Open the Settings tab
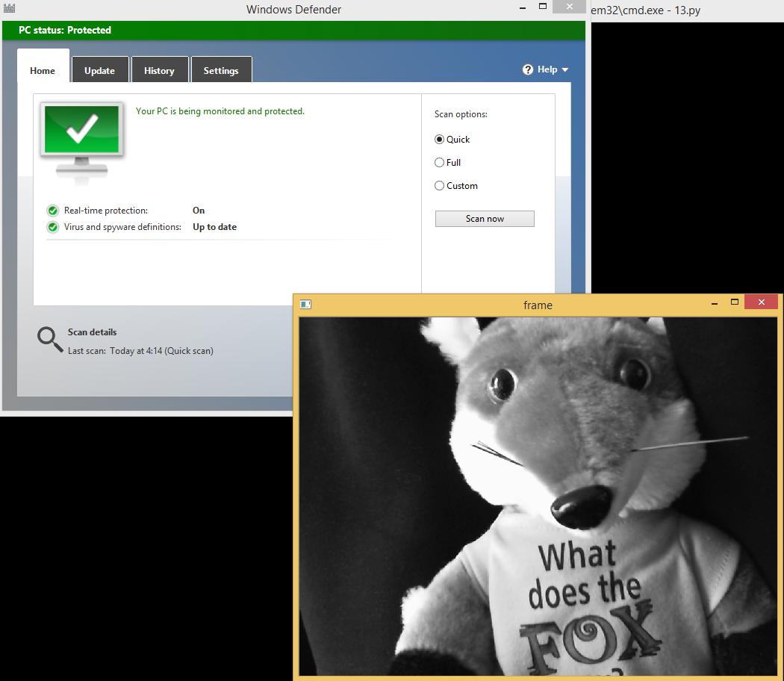 click(x=221, y=70)
